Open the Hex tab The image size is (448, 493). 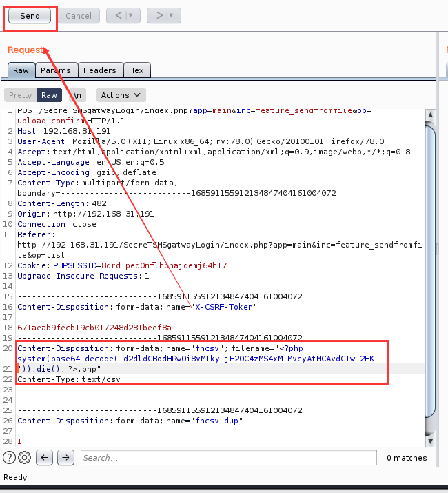point(136,70)
